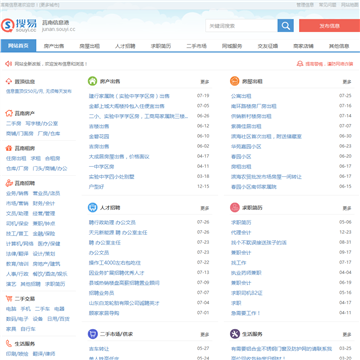Open the 一中学区房 listing
This screenshot has width=360, height=360.
click(x=102, y=167)
